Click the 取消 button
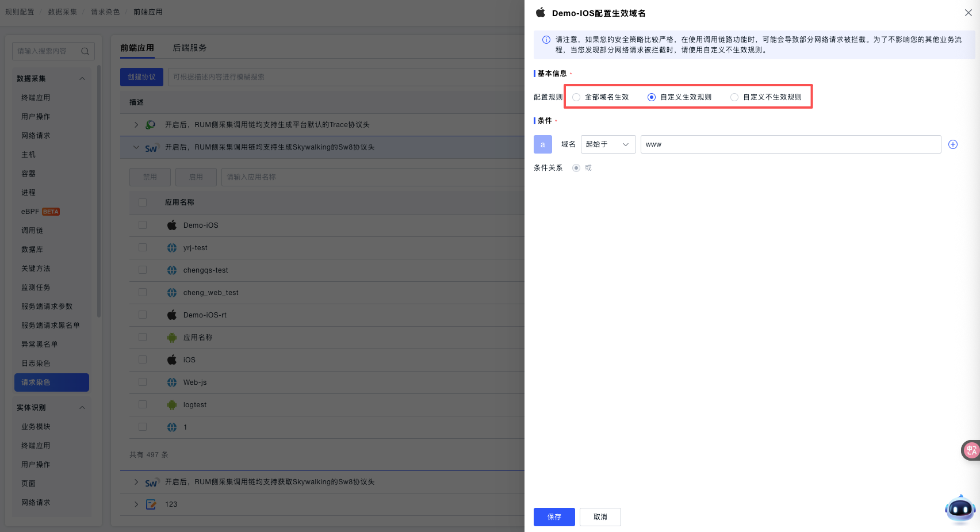 (x=600, y=517)
